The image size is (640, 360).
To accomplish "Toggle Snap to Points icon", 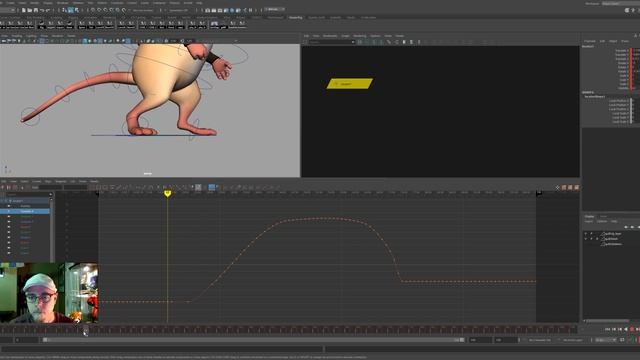I will point(105,10).
